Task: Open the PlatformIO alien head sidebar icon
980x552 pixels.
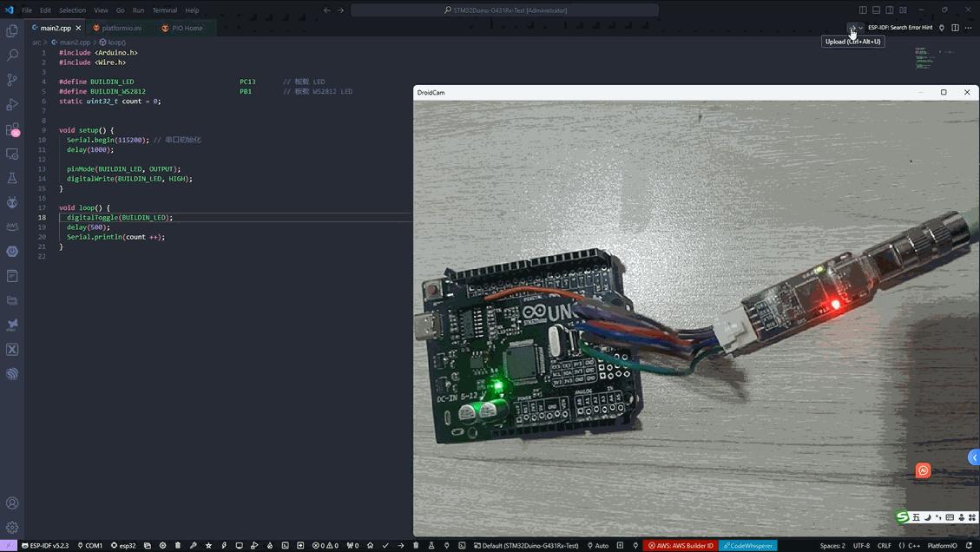Action: pyautogui.click(x=12, y=202)
